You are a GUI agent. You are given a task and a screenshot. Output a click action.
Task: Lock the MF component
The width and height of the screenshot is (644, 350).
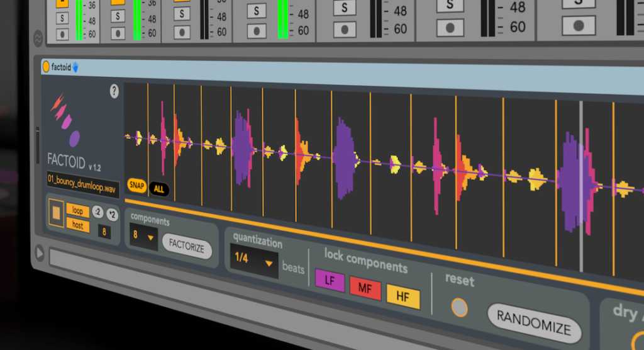click(365, 288)
